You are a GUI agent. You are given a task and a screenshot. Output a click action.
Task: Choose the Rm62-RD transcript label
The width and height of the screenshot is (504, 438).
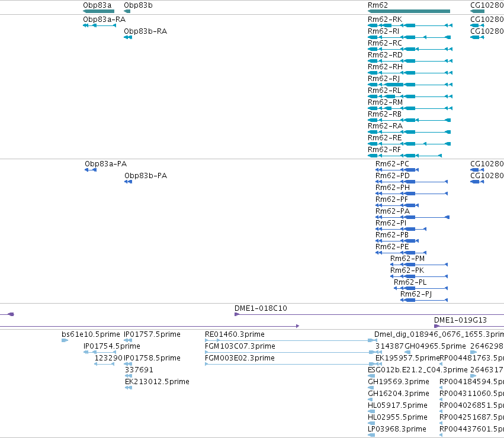click(385, 55)
